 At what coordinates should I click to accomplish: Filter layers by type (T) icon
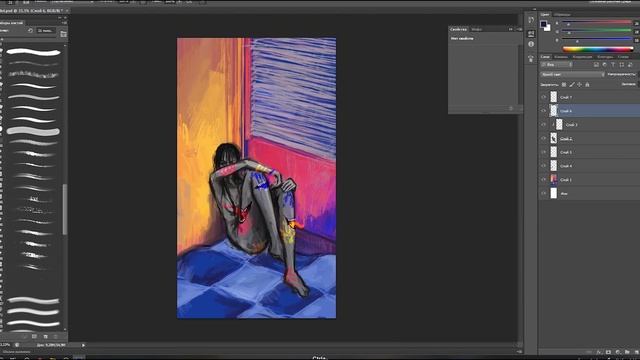pyautogui.click(x=613, y=65)
